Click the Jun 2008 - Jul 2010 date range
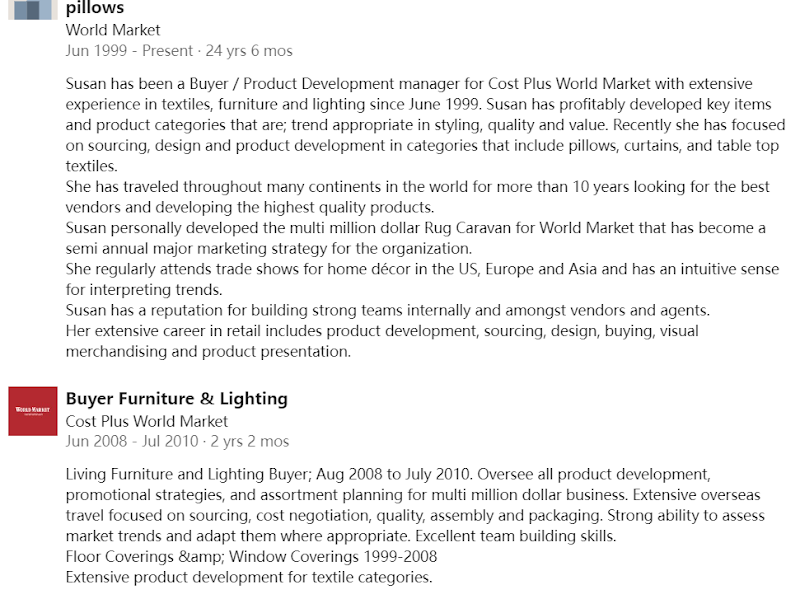The width and height of the screenshot is (800, 599). point(132,441)
